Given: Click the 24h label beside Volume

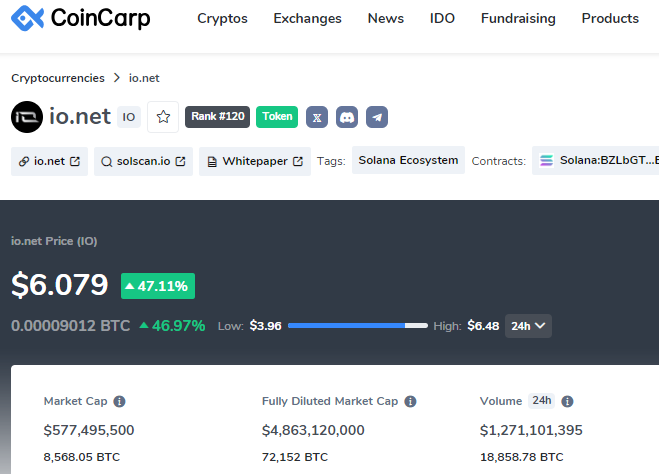Looking at the screenshot, I should (541, 401).
